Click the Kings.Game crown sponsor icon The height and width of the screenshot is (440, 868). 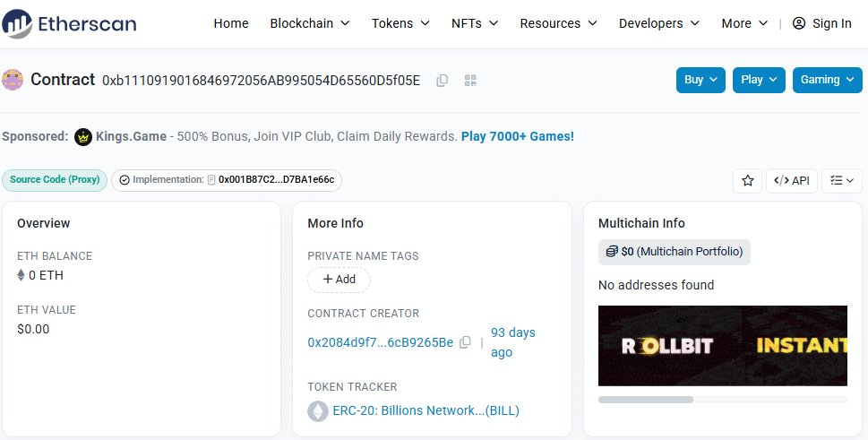coord(83,137)
